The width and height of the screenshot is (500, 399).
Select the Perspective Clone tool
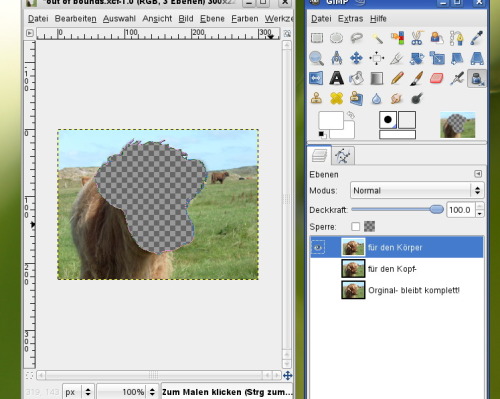coord(357,99)
